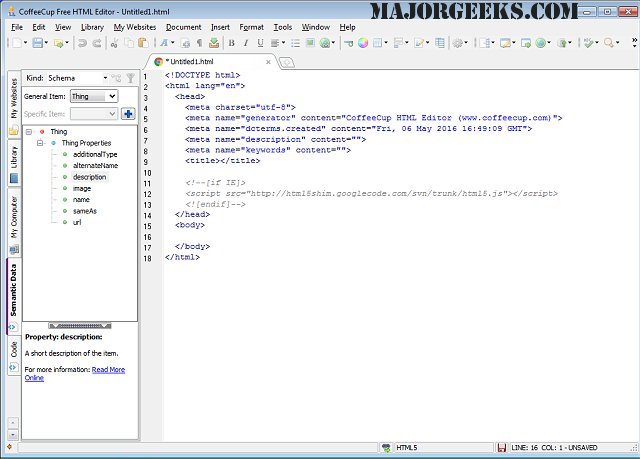Click the download tray icon in toolbar

point(214,43)
